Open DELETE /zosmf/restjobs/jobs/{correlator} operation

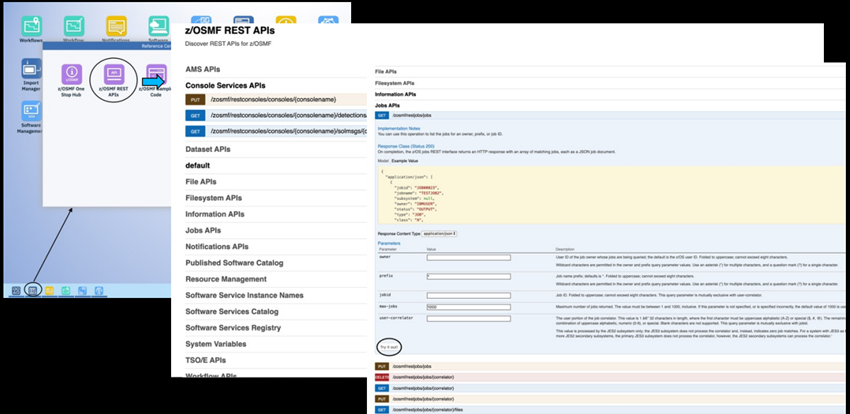[x=610, y=377]
